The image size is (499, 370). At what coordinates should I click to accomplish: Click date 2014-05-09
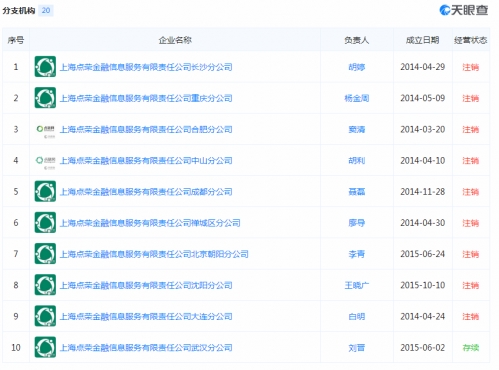pos(423,98)
